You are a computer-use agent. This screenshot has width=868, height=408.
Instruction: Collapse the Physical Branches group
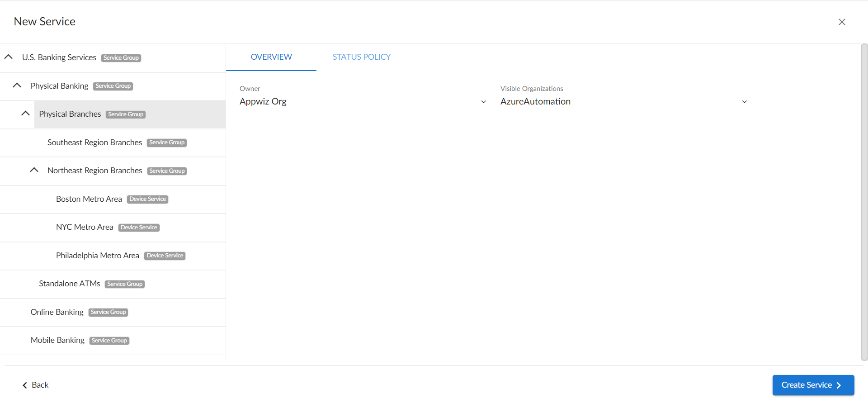[26, 114]
